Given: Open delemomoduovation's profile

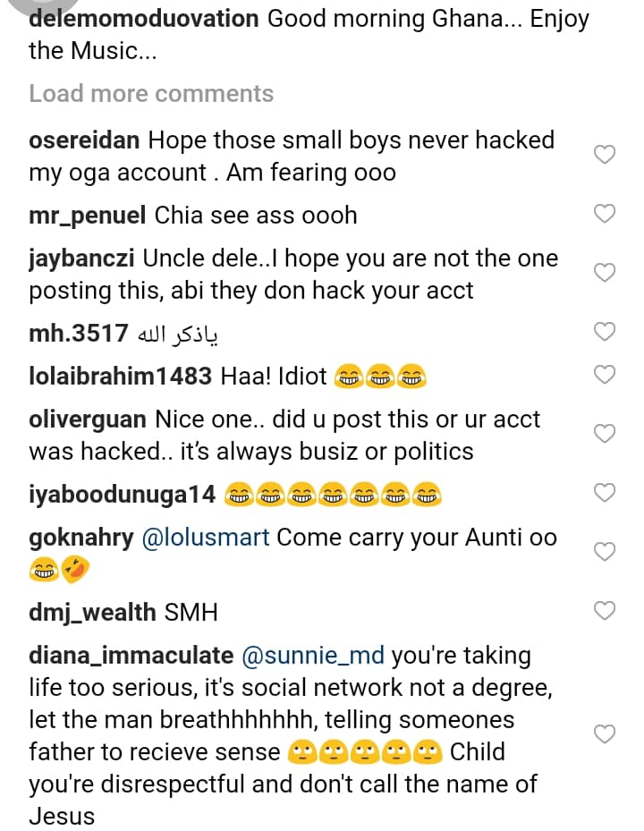Looking at the screenshot, I should 144,20.
